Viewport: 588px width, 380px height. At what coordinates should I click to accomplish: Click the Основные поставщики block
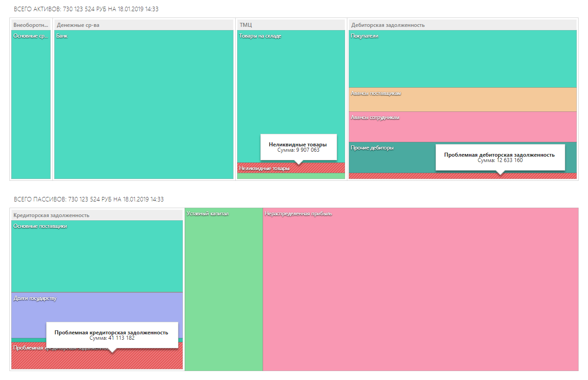[97, 256]
